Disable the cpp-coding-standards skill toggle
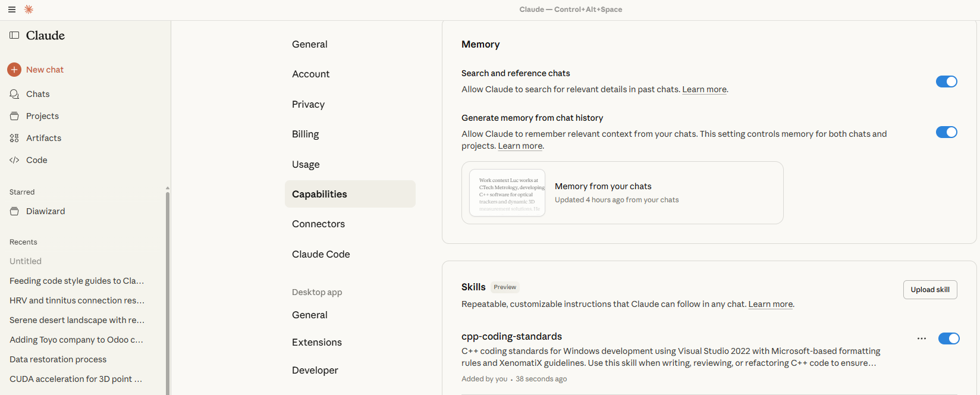 [x=948, y=338]
